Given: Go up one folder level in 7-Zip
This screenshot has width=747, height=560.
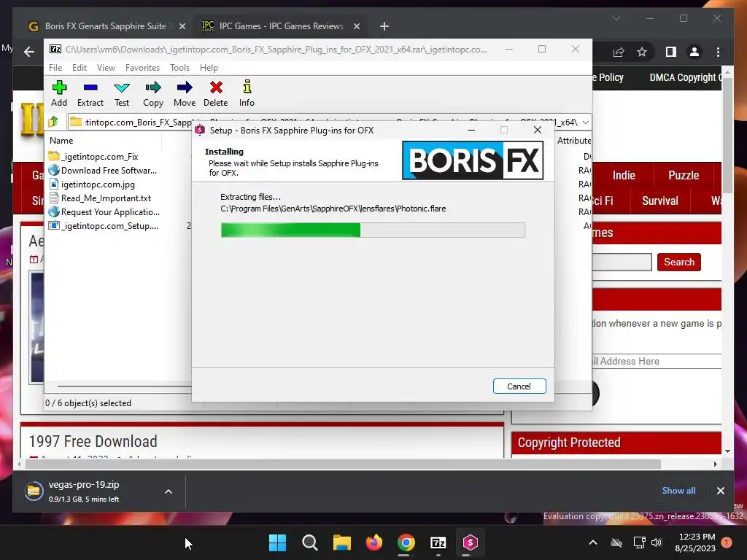Looking at the screenshot, I should coord(53,122).
